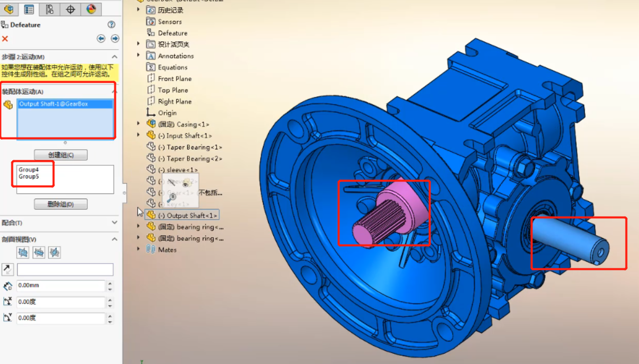Click 创建组 (Create Group) button
The image size is (639, 364).
pos(61,155)
